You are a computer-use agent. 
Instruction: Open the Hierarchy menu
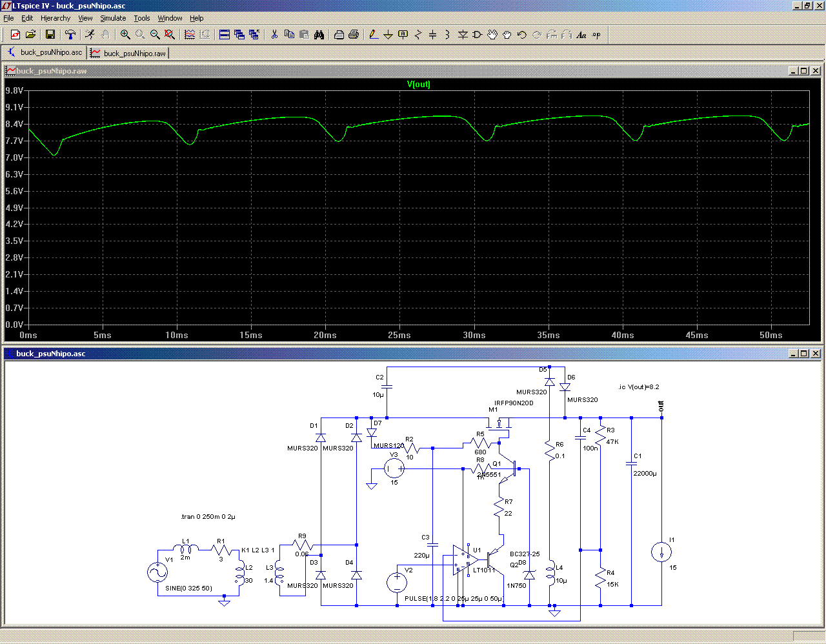click(55, 18)
